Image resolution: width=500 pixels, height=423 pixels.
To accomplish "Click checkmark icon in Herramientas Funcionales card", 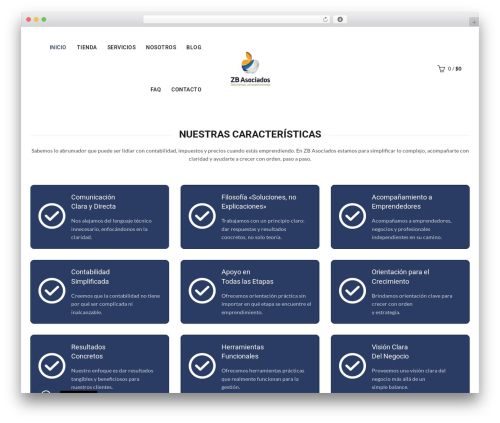I will 202,366.
